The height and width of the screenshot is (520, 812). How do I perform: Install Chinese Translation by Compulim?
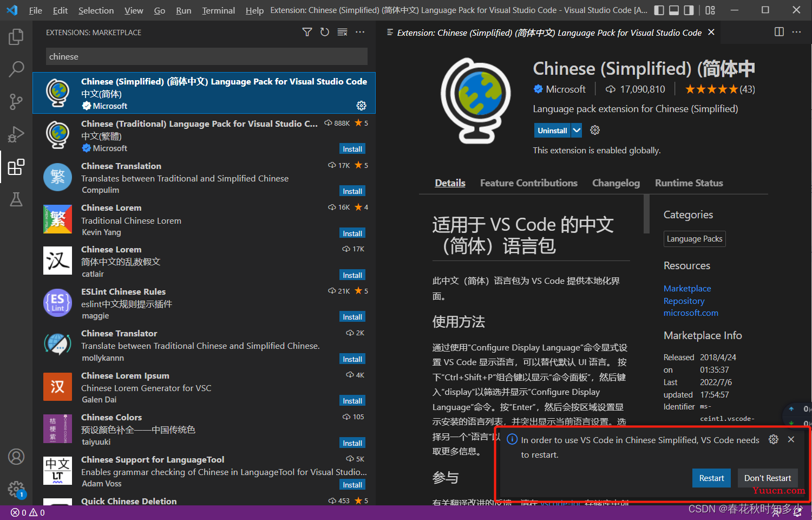click(x=352, y=191)
